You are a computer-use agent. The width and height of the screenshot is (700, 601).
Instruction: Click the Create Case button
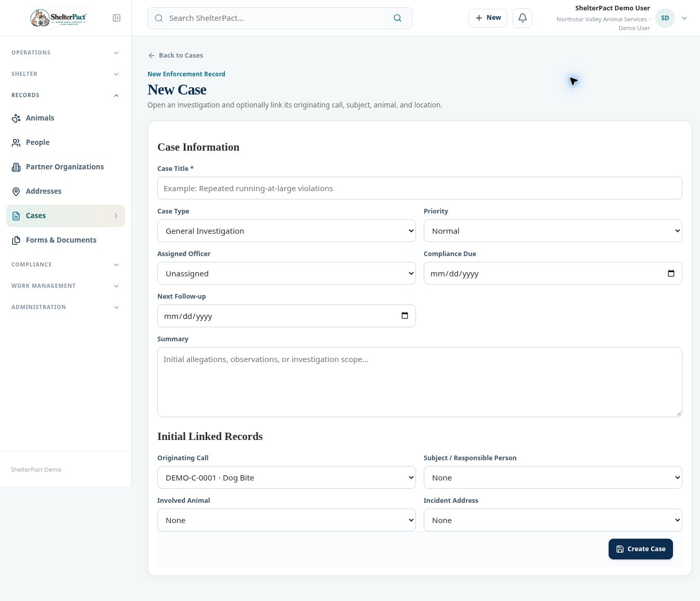(x=641, y=549)
